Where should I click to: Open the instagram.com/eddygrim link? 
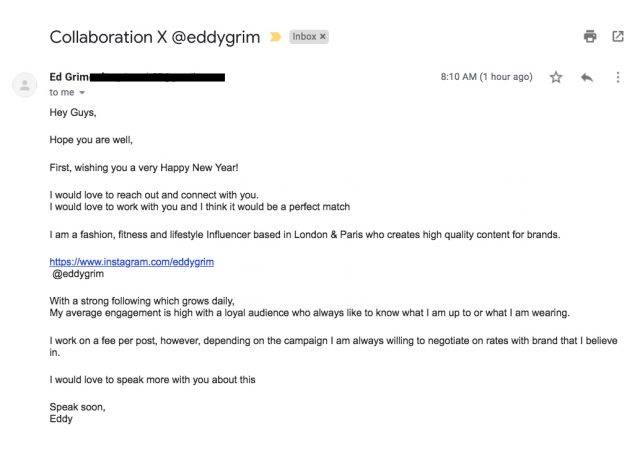tap(131, 262)
